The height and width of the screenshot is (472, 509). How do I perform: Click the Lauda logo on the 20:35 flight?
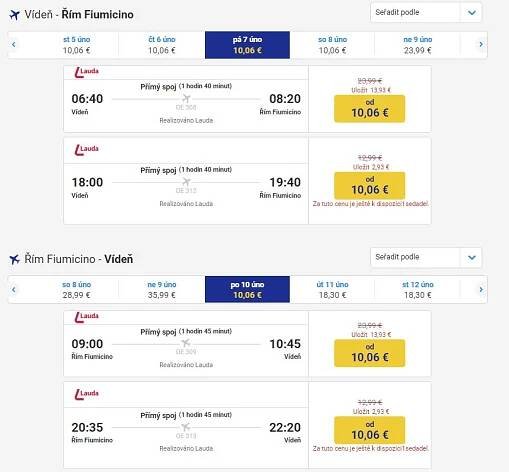(86, 394)
